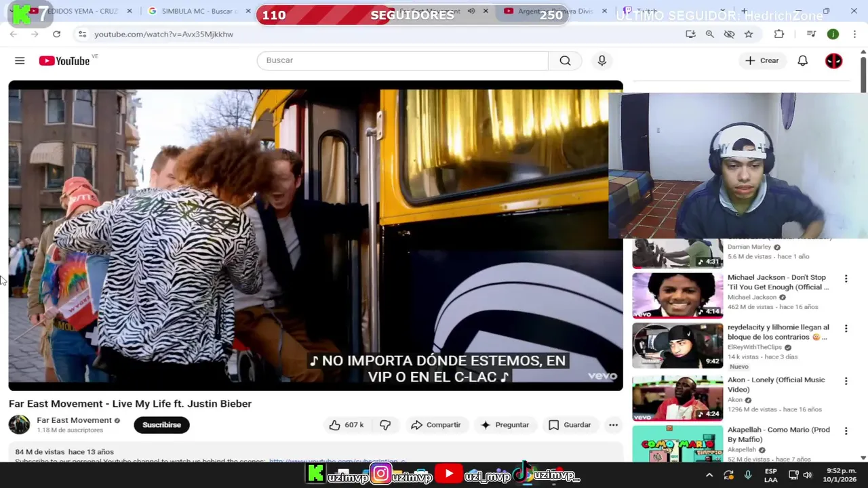
Task: Click '84 M de vistas hace 13 años' text
Action: click(64, 451)
